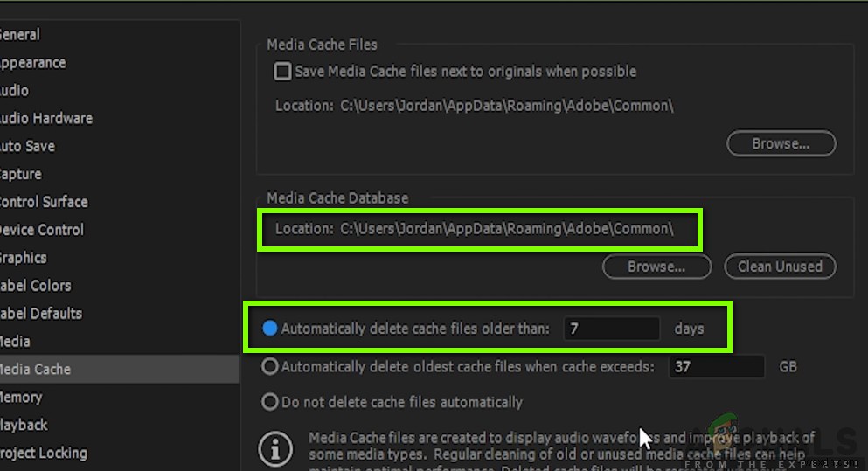
Task: Click Browse for Media Cache Database location
Action: [x=656, y=267]
